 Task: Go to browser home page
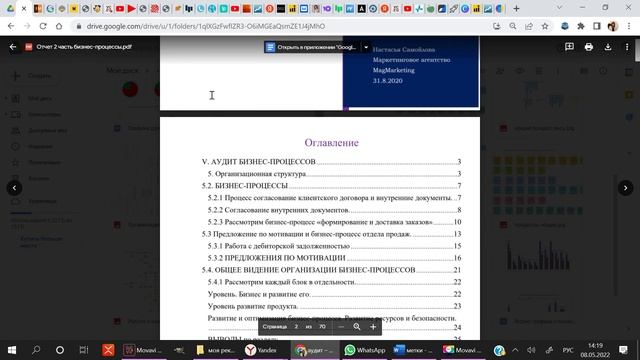tap(59, 26)
